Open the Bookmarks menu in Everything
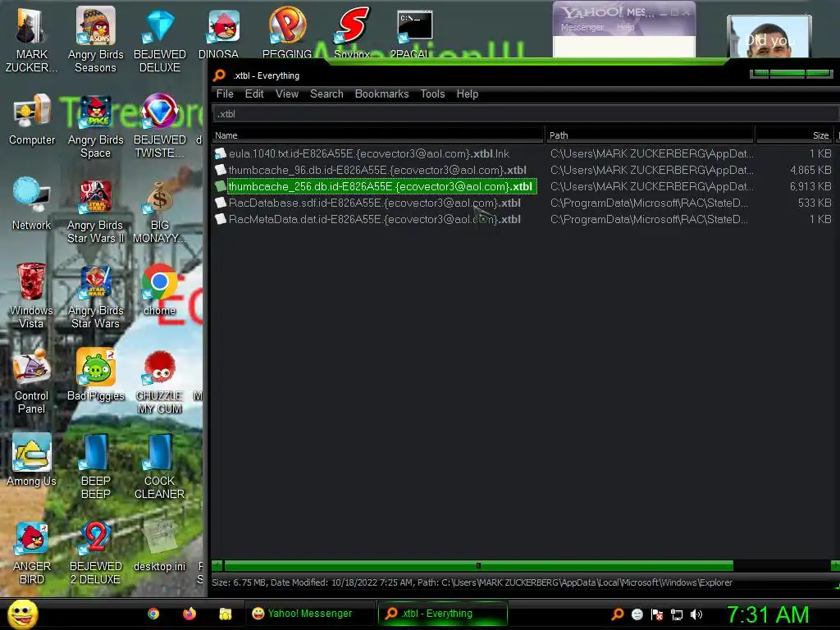The image size is (840, 630). click(381, 94)
